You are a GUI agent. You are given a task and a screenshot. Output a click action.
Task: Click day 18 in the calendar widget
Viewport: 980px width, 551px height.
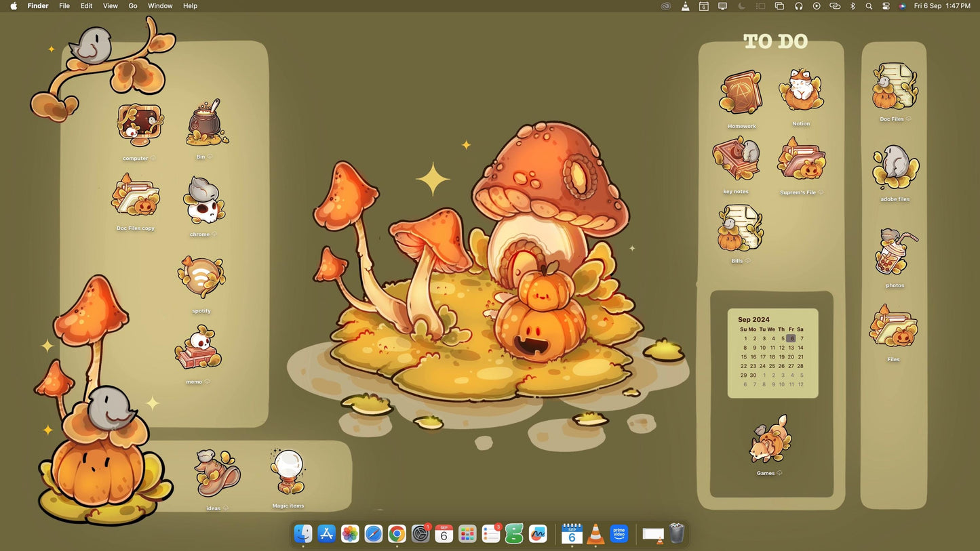[x=772, y=356]
